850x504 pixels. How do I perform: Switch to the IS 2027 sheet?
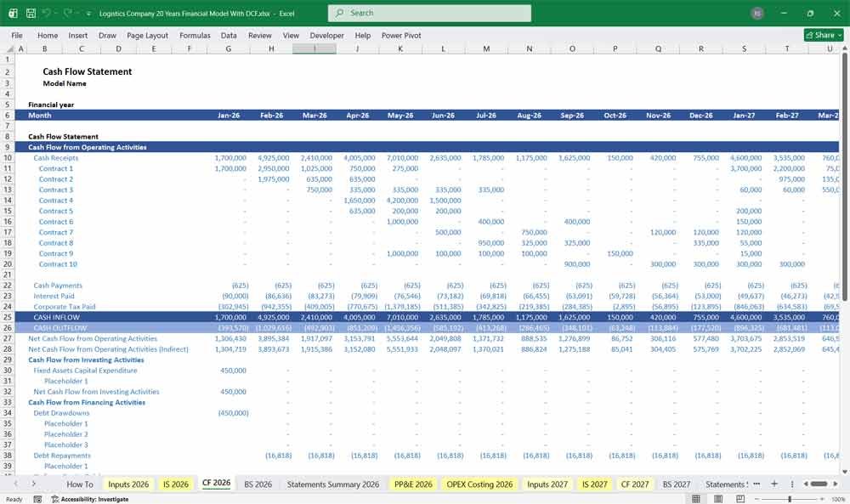pos(595,484)
